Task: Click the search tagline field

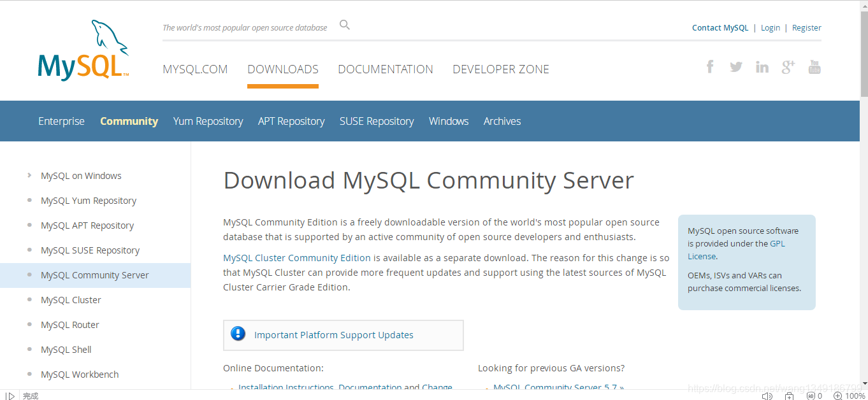Action: (x=245, y=27)
